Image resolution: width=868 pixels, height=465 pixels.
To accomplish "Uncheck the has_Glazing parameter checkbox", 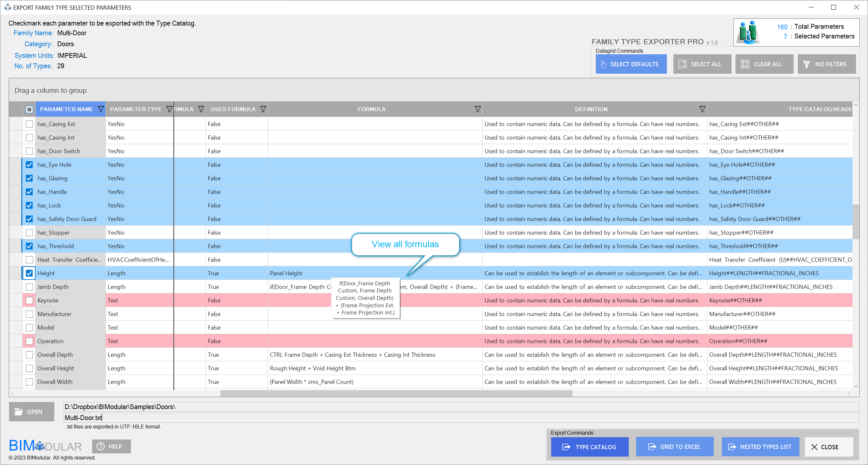I will coord(29,178).
